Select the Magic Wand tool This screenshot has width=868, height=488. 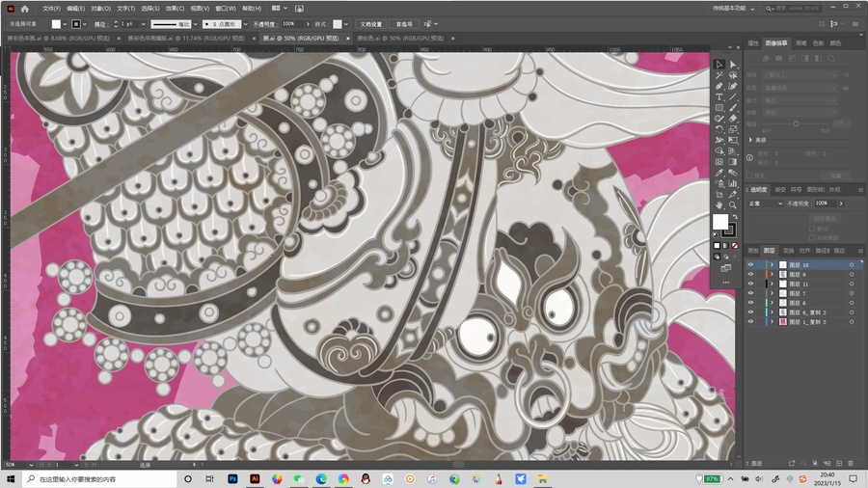[719, 75]
